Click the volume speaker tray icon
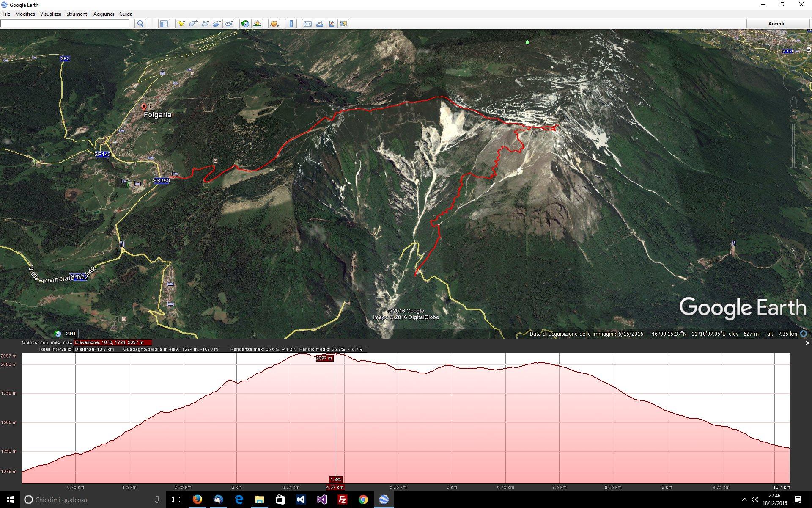This screenshot has width=812, height=508. click(755, 500)
